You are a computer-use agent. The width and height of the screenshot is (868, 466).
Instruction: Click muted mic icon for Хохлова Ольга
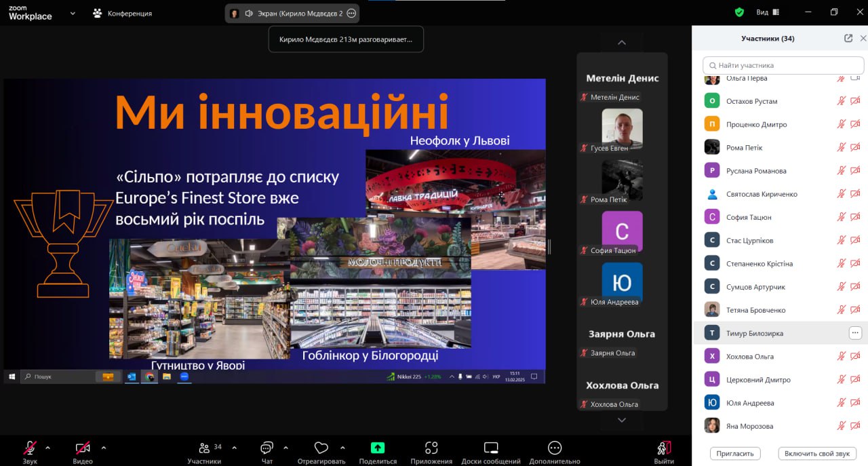pyautogui.click(x=841, y=356)
